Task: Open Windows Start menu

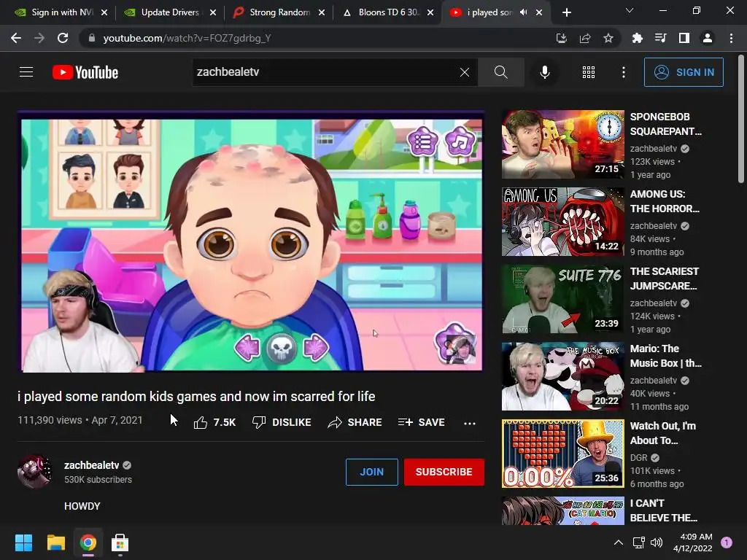Action: pos(23,542)
